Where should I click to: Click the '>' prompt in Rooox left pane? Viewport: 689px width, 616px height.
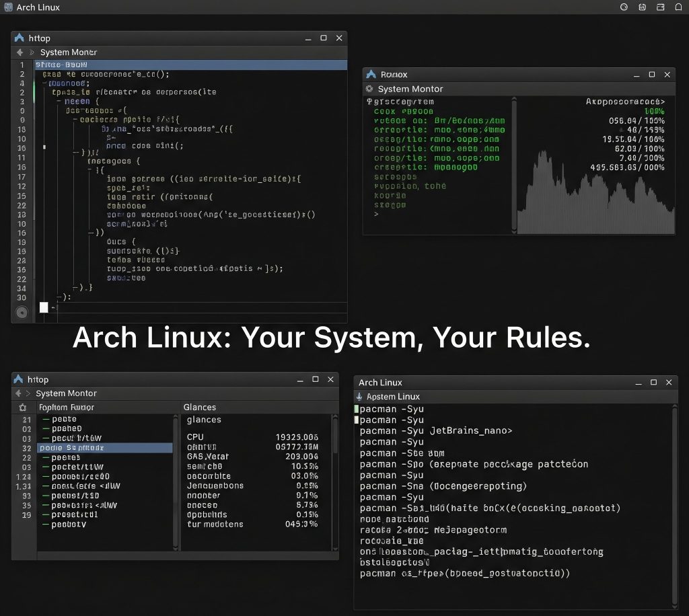click(x=376, y=215)
